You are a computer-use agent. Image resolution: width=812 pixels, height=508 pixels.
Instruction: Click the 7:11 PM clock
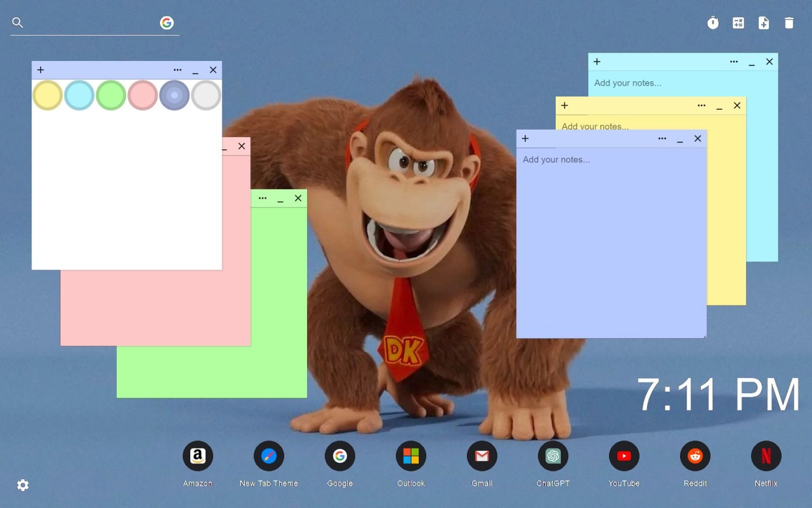click(718, 395)
